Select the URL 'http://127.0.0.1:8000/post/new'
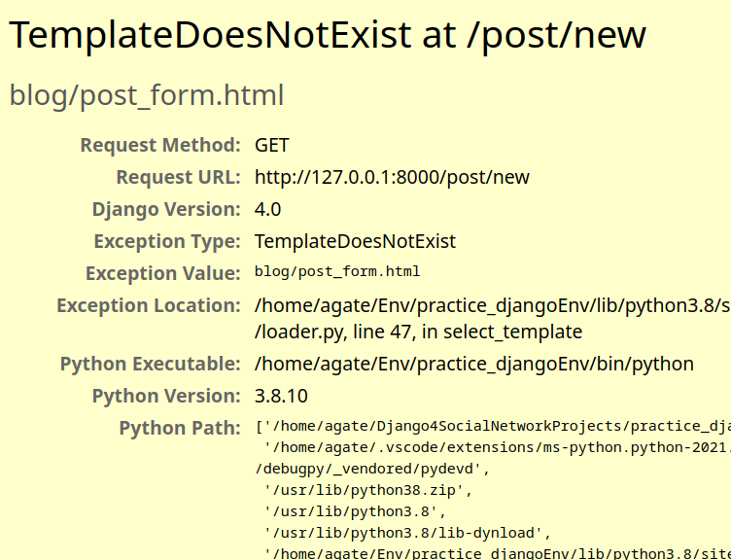 click(392, 177)
